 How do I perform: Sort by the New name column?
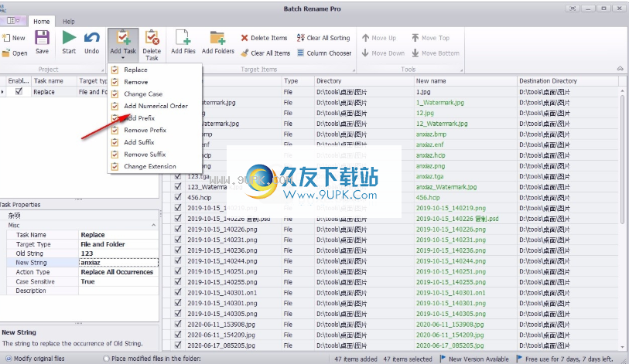pos(465,81)
